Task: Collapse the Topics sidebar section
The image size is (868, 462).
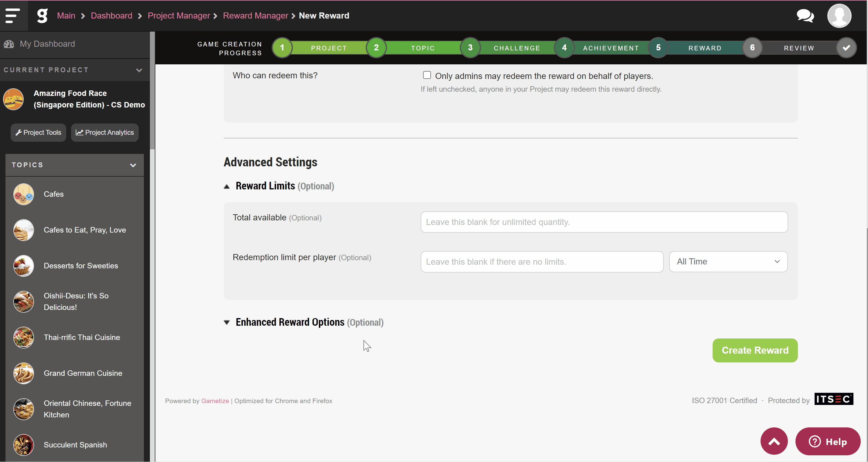Action: (x=133, y=165)
